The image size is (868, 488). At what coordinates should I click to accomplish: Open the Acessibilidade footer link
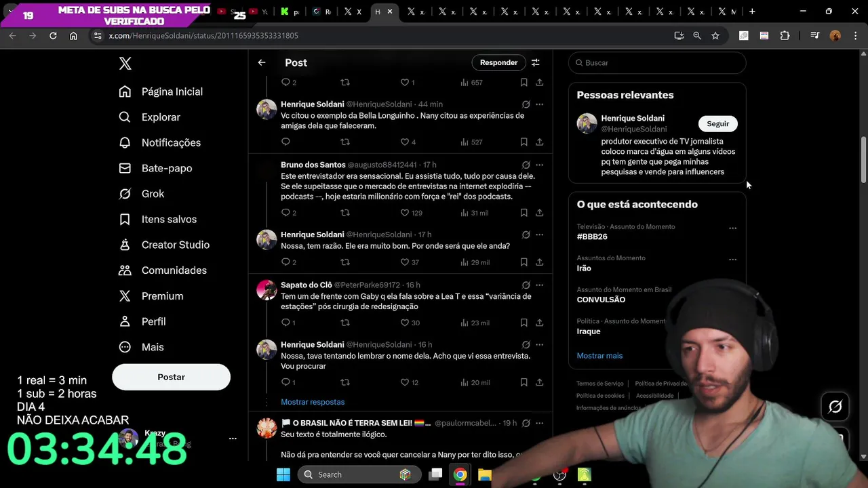tap(655, 396)
